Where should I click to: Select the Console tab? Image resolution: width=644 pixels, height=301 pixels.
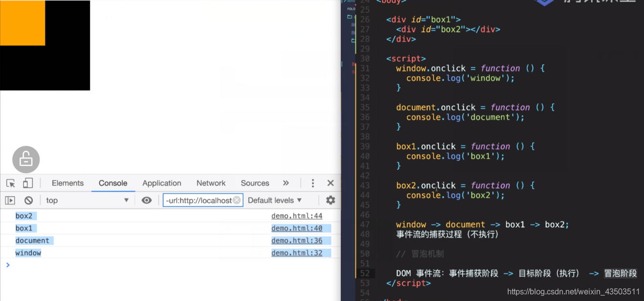(x=113, y=183)
